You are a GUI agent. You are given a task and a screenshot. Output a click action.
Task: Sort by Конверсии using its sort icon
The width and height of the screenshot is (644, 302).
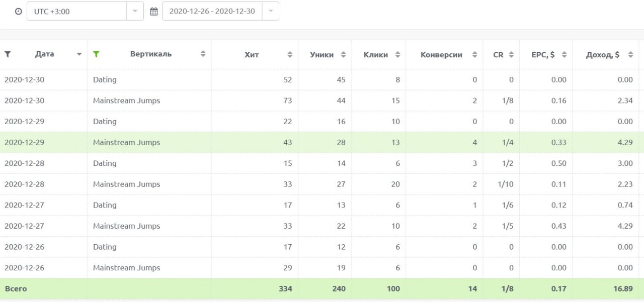(x=474, y=55)
